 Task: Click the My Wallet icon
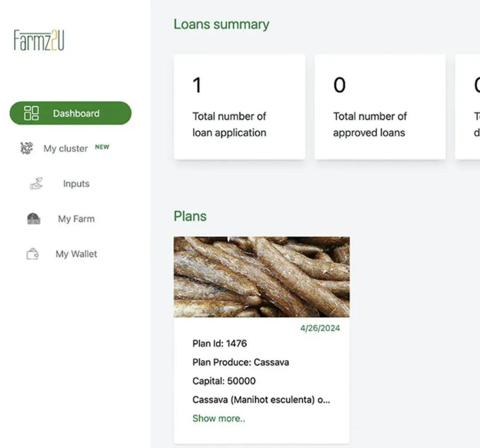click(x=33, y=254)
